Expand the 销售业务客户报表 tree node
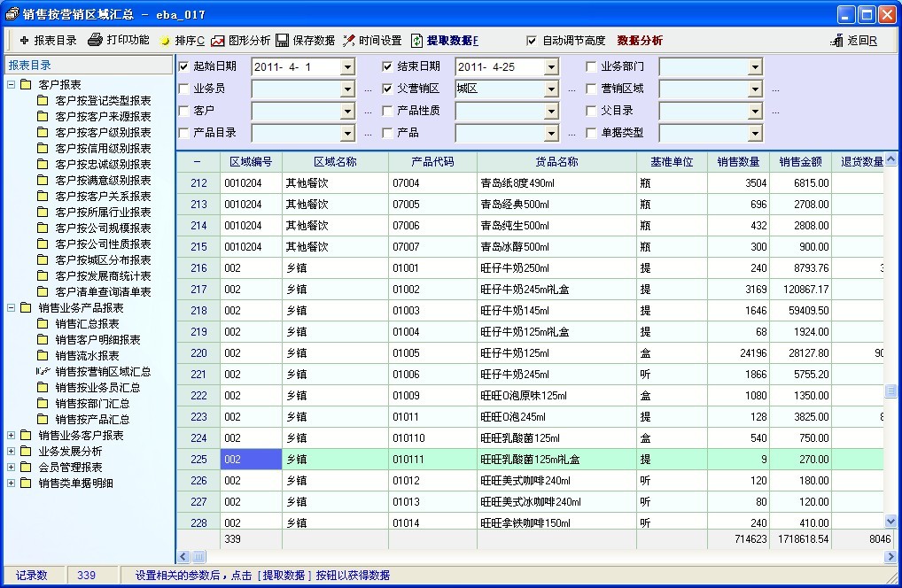Image resolution: width=902 pixels, height=588 pixels. 12,435
